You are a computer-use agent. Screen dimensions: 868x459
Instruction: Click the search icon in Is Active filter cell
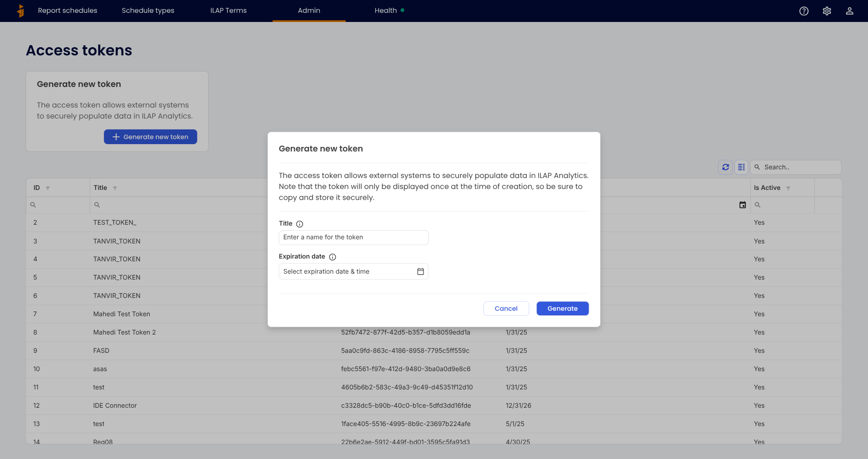click(x=757, y=205)
